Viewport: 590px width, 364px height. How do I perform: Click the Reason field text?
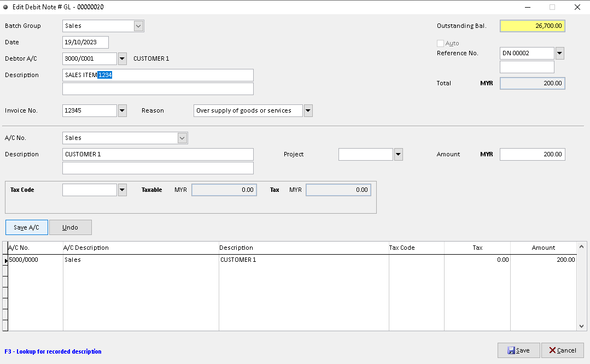pyautogui.click(x=248, y=110)
